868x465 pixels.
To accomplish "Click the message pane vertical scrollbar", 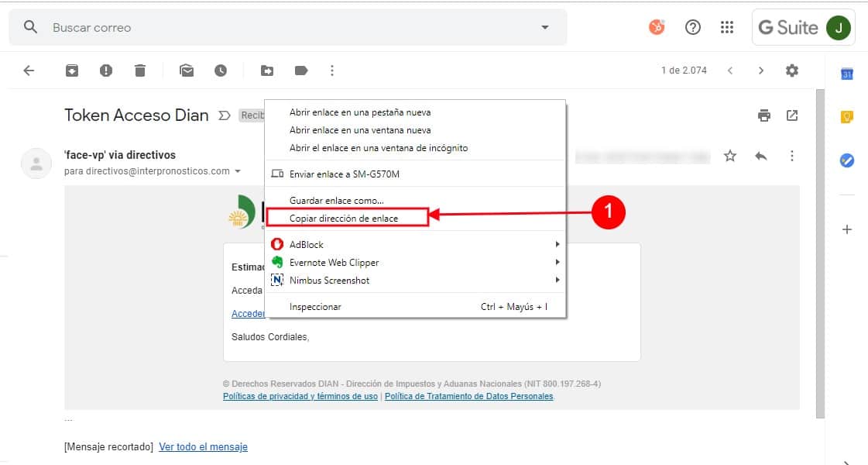I will [x=820, y=248].
